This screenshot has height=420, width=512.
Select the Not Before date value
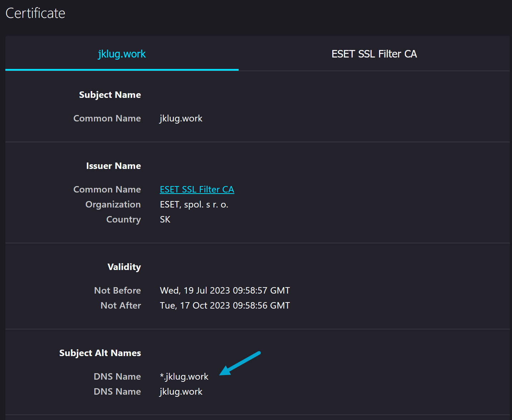pos(224,290)
